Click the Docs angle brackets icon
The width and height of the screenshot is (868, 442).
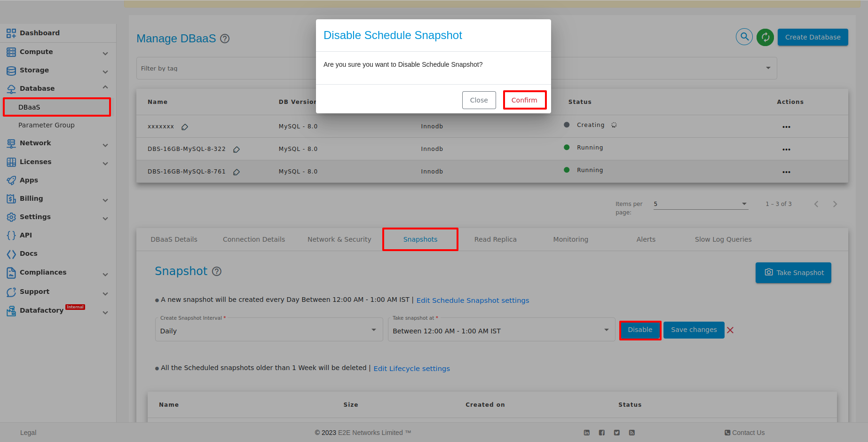[x=11, y=254]
